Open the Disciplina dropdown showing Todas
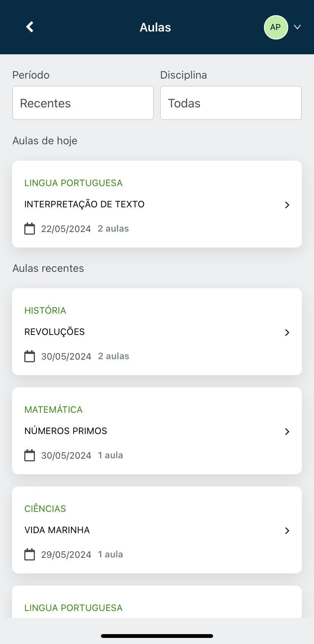Image resolution: width=314 pixels, height=644 pixels. 231,103
